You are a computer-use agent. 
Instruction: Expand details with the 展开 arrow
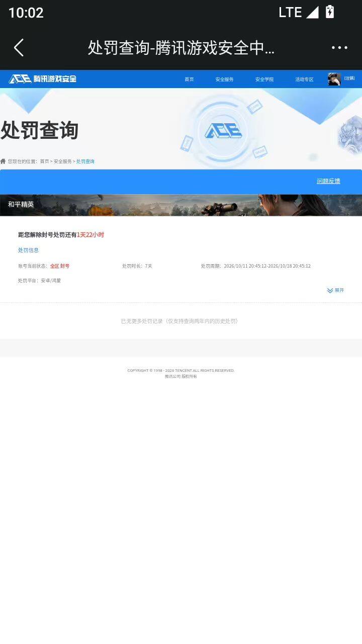pos(335,290)
